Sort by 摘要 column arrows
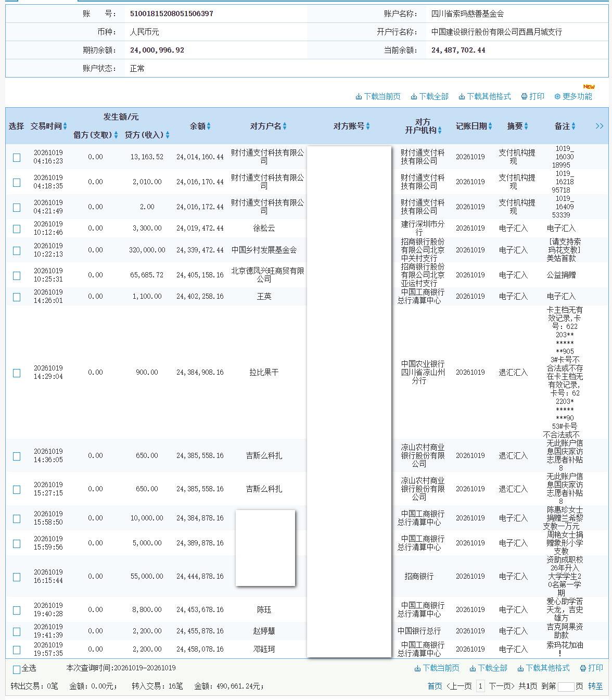 point(526,126)
